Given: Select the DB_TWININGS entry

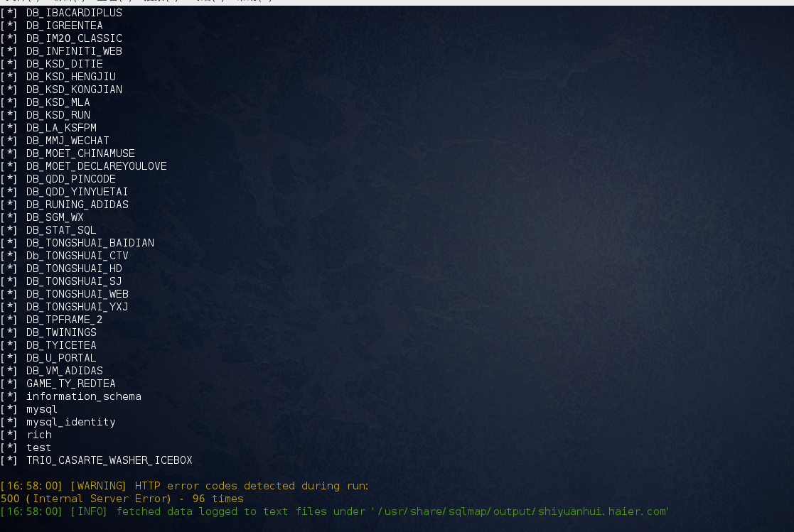Looking at the screenshot, I should pyautogui.click(x=61, y=332).
